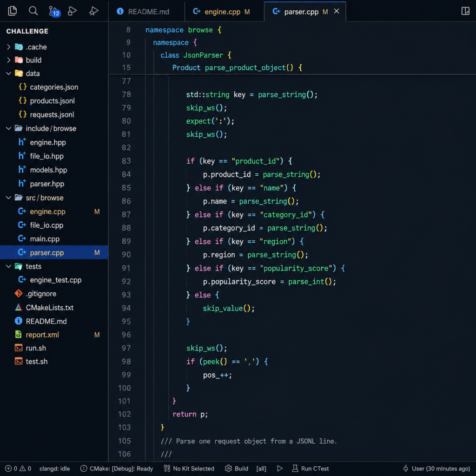This screenshot has height=476, width=476.
Task: Click CMake: [Debug]: Ready status
Action: click(x=117, y=469)
